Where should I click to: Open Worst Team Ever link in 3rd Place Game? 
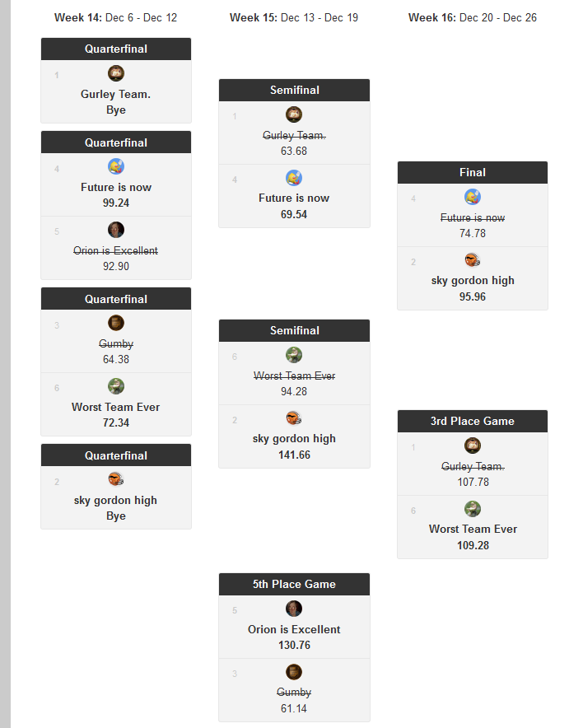pyautogui.click(x=473, y=530)
